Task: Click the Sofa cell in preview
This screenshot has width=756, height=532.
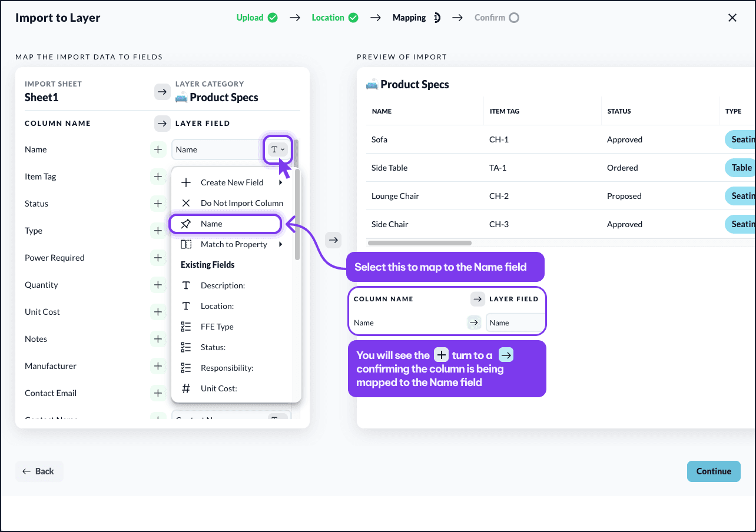Action: coord(380,139)
